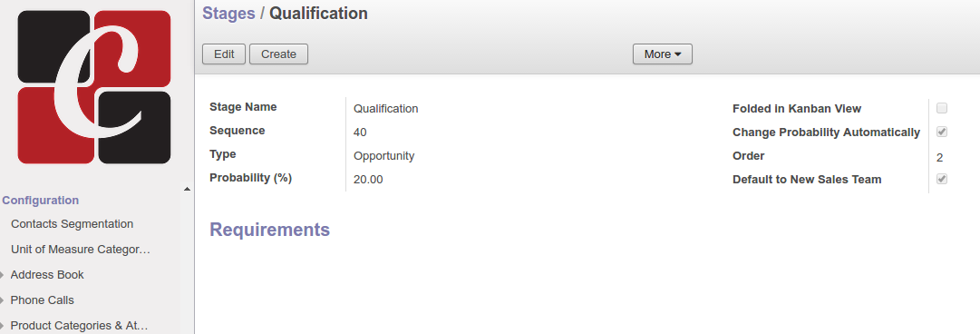The height and width of the screenshot is (334, 980).
Task: Select the Address Book menu item
Action: point(47,275)
